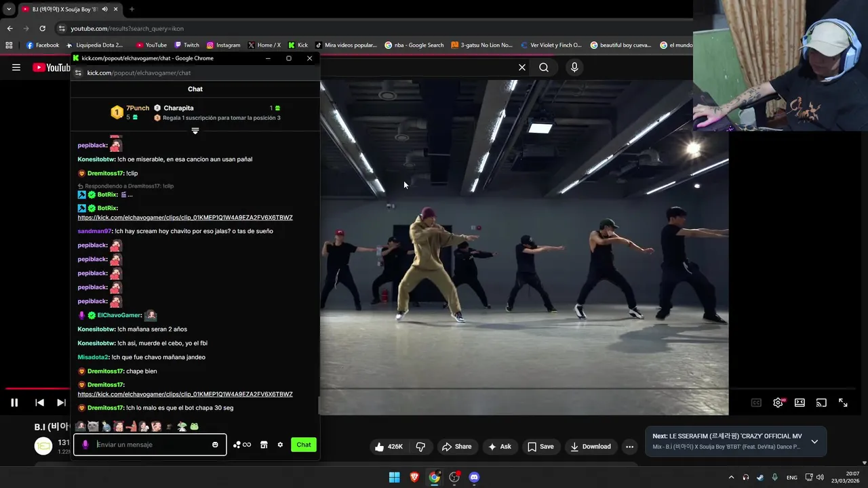The width and height of the screenshot is (868, 488).
Task: Download the YouTube video
Action: click(x=591, y=447)
